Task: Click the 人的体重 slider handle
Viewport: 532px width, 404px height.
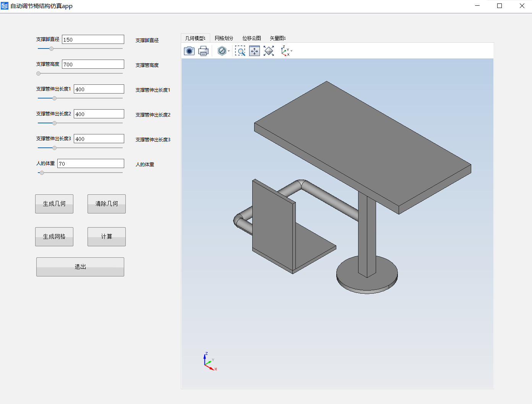Action: [42, 173]
